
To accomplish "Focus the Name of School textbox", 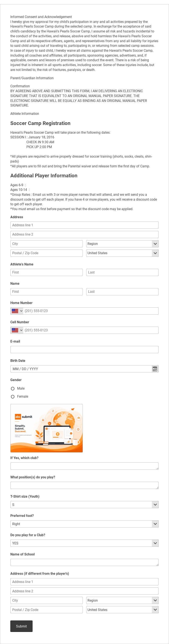I will 84,562.
